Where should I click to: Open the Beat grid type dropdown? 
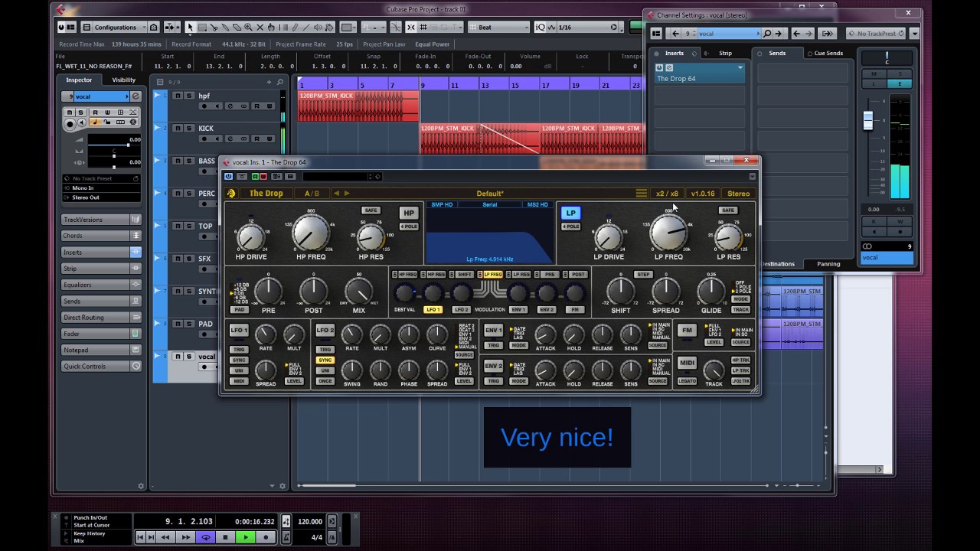coord(498,27)
